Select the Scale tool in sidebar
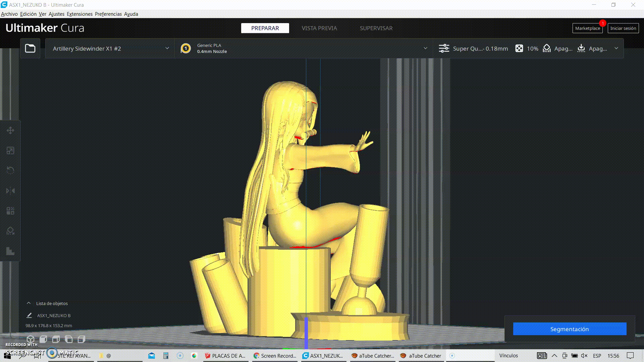 10,150
